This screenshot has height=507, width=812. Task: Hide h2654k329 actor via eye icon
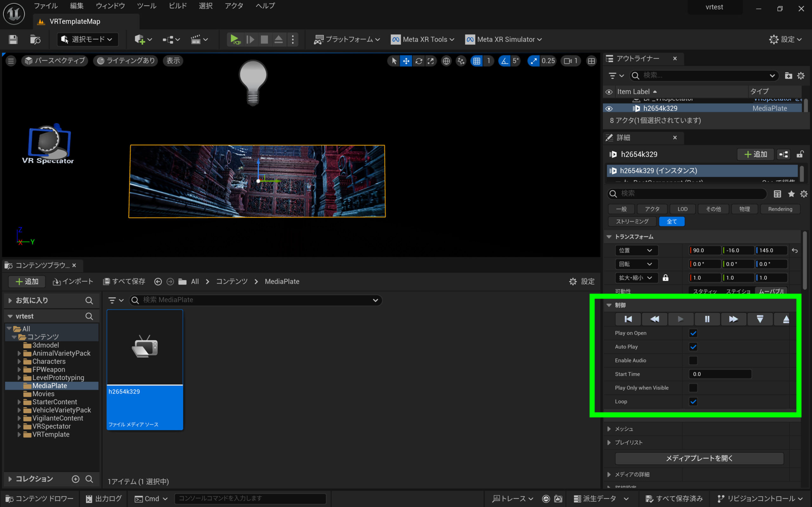click(609, 109)
